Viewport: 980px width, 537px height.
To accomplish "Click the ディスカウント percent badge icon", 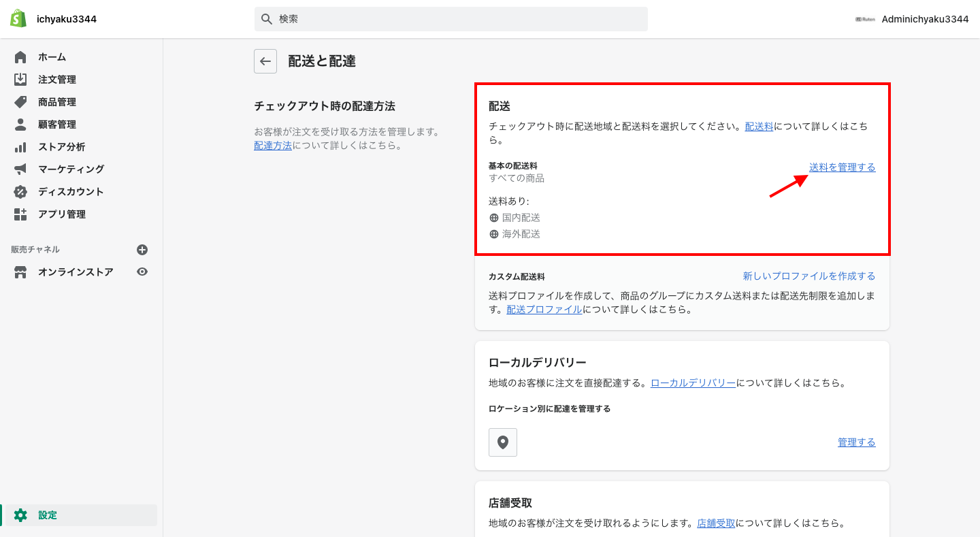I will click(20, 192).
